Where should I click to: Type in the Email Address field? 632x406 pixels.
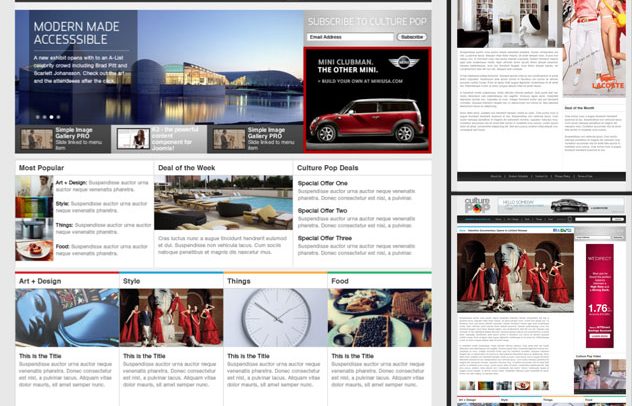[x=350, y=37]
